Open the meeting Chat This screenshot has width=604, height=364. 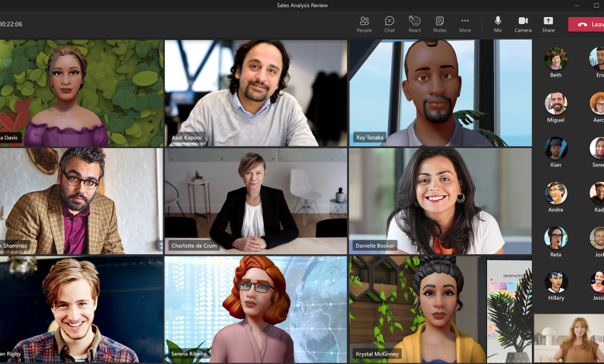click(390, 24)
